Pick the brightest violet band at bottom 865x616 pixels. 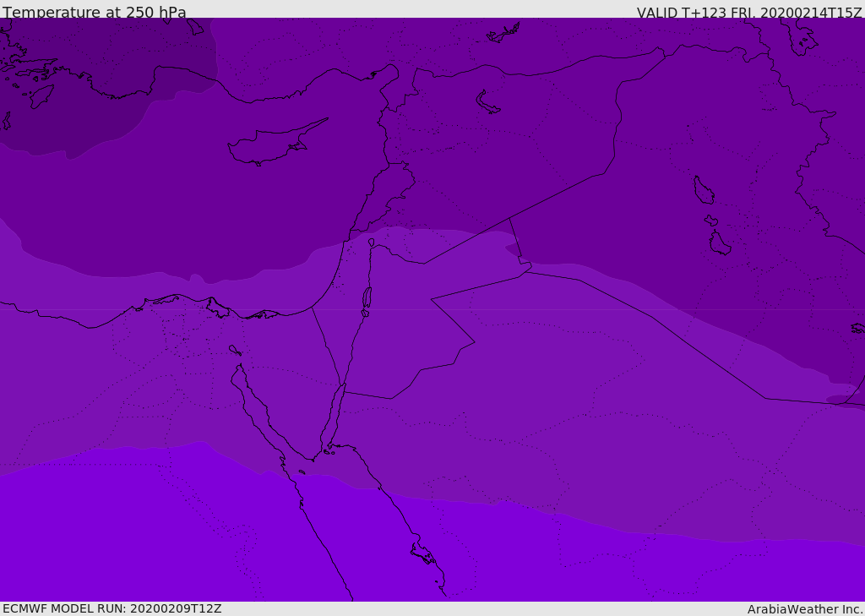pyautogui.click(x=169, y=541)
